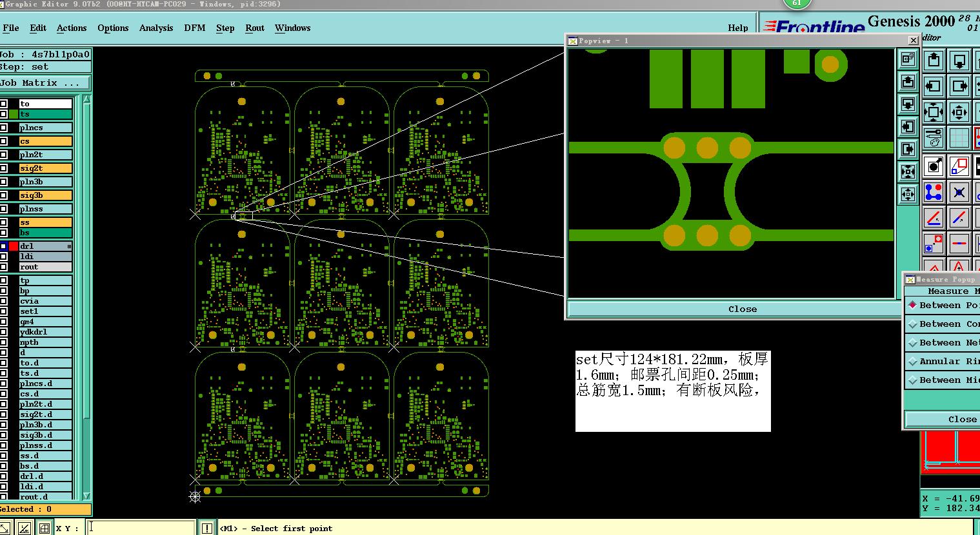
Task: Click the angle coordinate mode icon at bottom
Action: click(25, 529)
